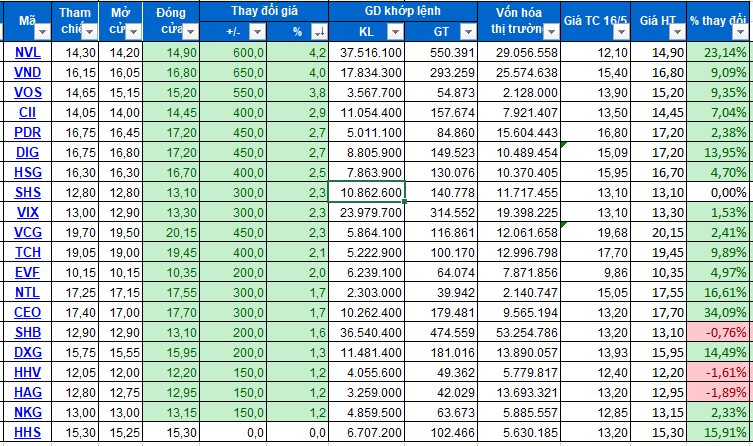753x446 pixels.
Task: Select VND closing price cell 16,80
Action: click(x=171, y=72)
